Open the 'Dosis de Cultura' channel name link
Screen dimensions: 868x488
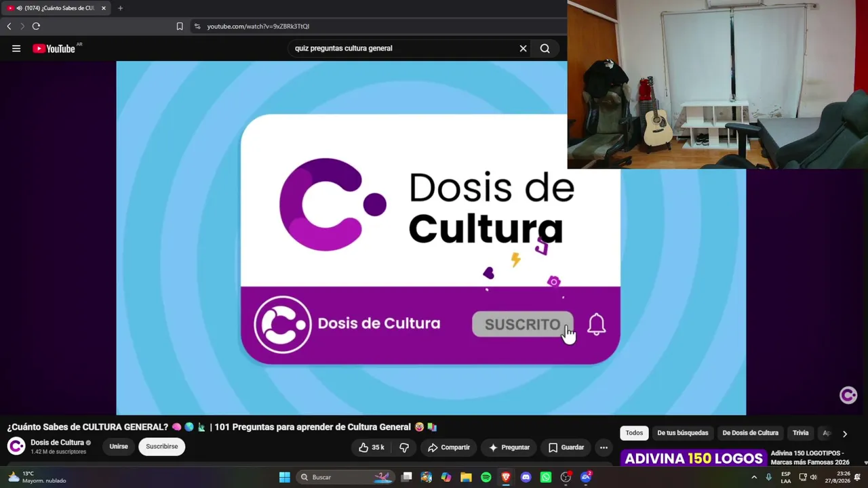(57, 443)
